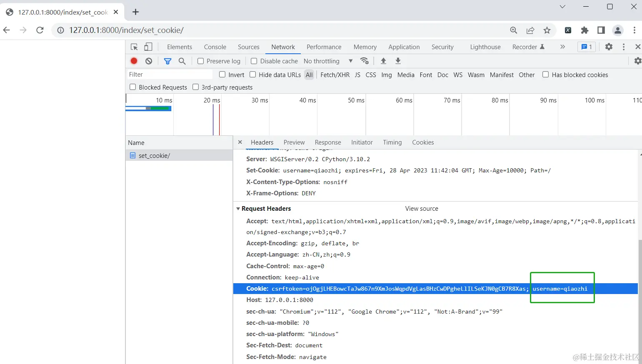This screenshot has width=642, height=364.
Task: Clear the network log
Action: pos(149,61)
